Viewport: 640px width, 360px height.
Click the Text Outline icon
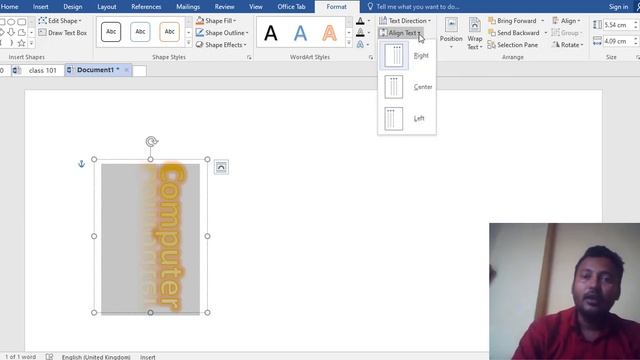(x=360, y=33)
